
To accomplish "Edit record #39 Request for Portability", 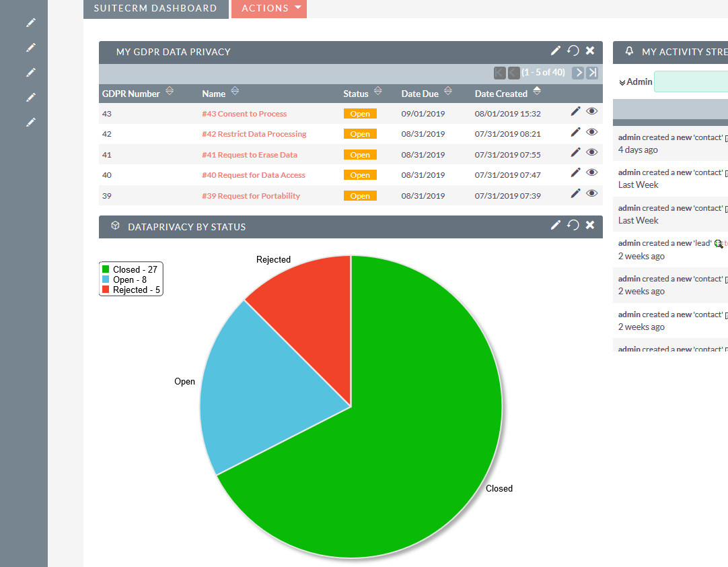I will [x=575, y=193].
